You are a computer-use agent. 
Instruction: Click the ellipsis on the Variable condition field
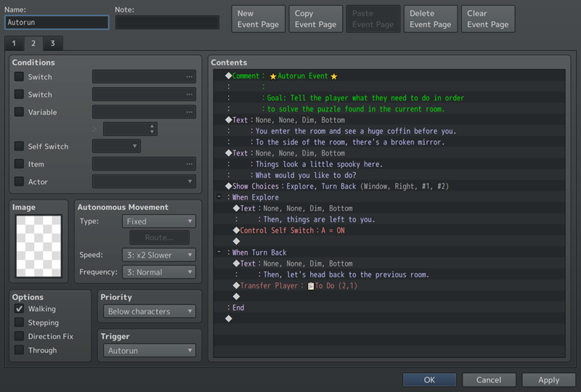[189, 113]
